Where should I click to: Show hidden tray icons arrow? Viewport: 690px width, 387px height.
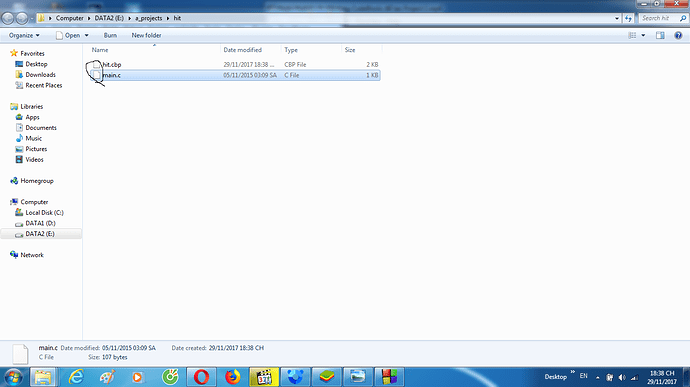pyautogui.click(x=598, y=377)
